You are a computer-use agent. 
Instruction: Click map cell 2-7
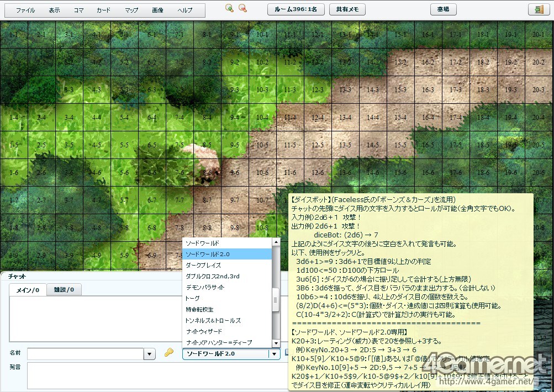(41, 200)
